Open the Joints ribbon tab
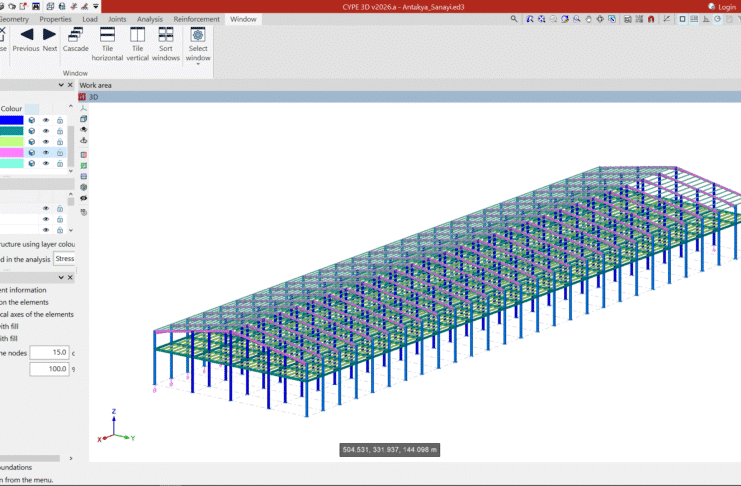 point(117,19)
